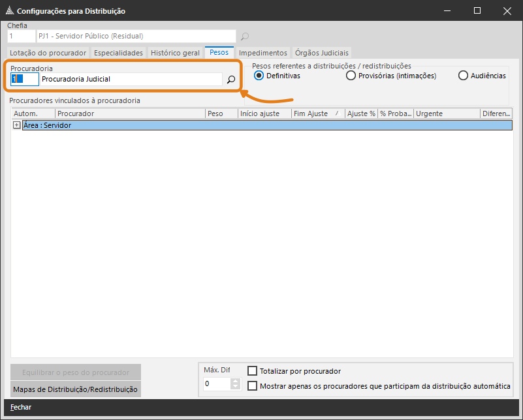523x420 pixels.
Task: Switch to Órgãos Judiciais tab
Action: tap(322, 53)
